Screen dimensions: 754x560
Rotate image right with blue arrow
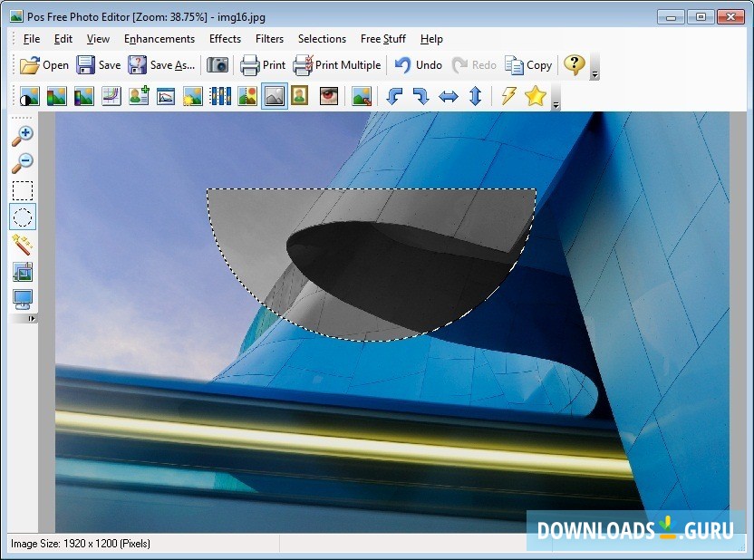click(x=421, y=96)
